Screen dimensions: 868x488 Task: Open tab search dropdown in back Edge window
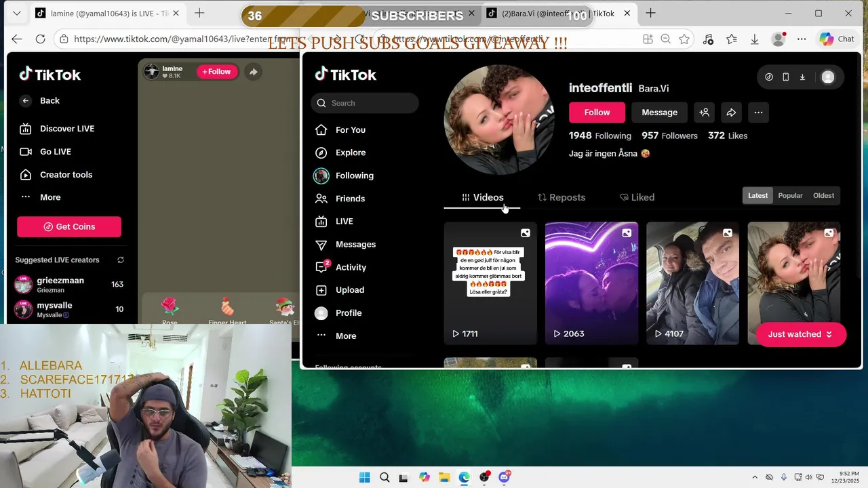click(x=17, y=13)
